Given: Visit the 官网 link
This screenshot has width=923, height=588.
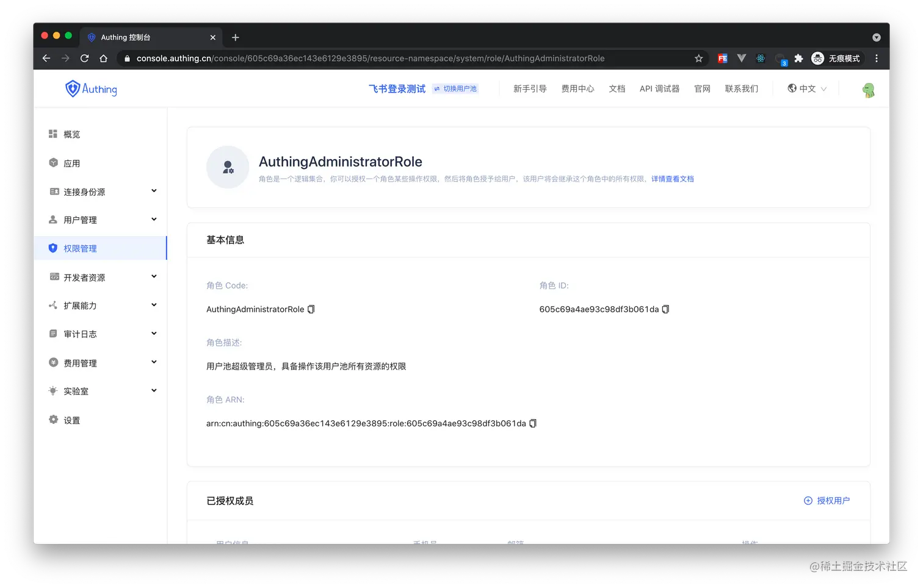Looking at the screenshot, I should 703,89.
